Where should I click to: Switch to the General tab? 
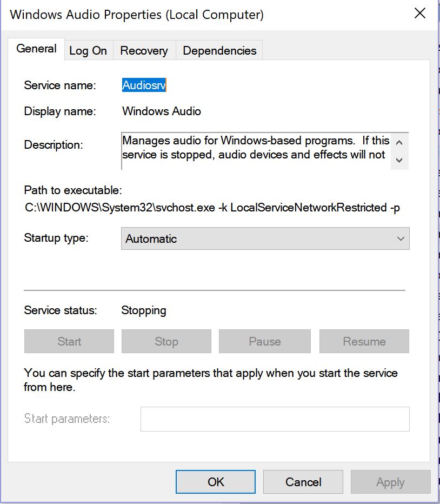pos(36,49)
